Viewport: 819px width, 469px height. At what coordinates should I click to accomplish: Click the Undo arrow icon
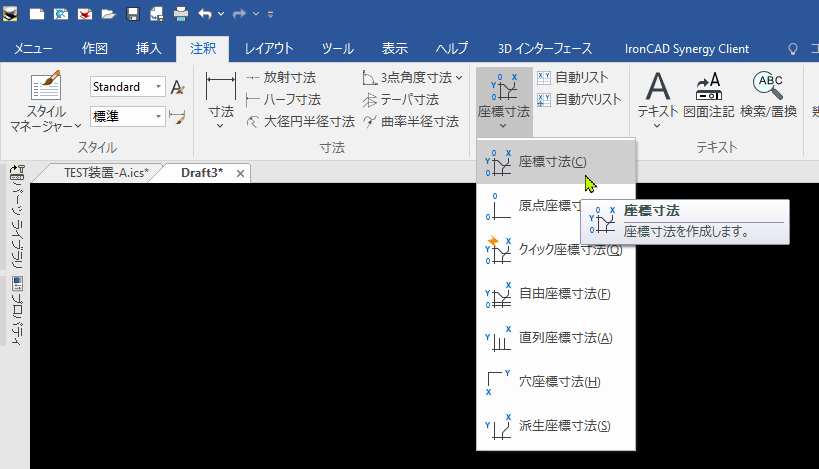pos(205,15)
